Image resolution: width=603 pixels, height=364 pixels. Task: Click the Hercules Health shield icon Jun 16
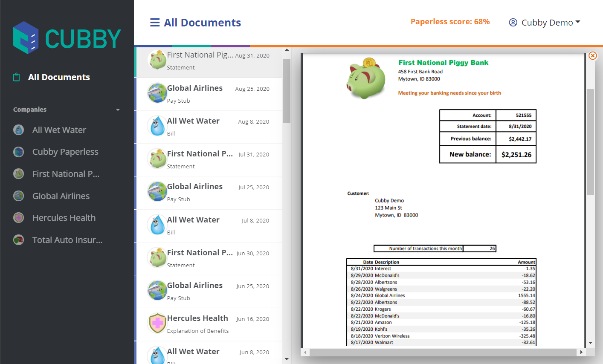point(157,323)
